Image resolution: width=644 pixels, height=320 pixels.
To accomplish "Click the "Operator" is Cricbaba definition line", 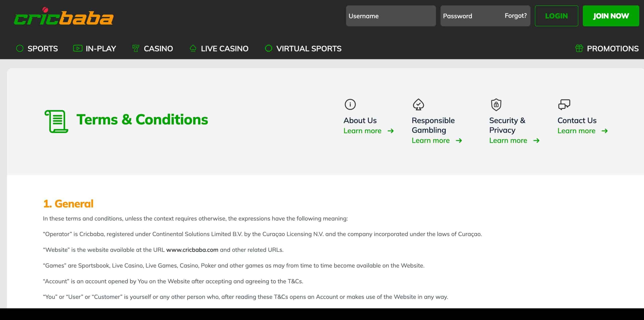I will [x=262, y=234].
